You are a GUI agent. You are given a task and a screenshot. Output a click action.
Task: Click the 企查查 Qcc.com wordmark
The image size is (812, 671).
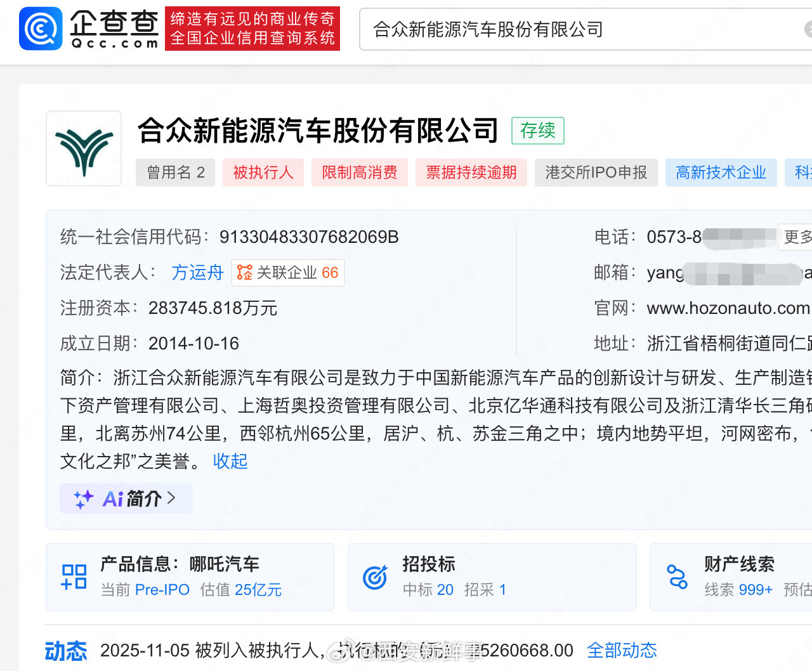click(114, 29)
